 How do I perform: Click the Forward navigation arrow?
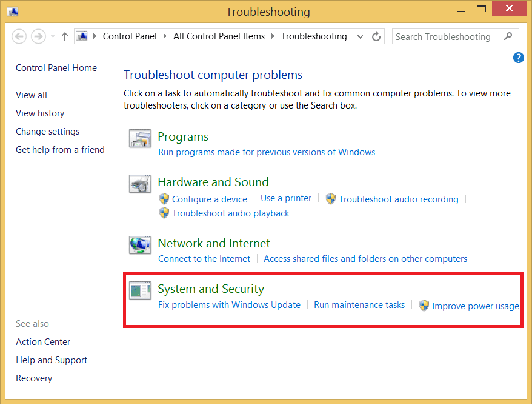38,36
